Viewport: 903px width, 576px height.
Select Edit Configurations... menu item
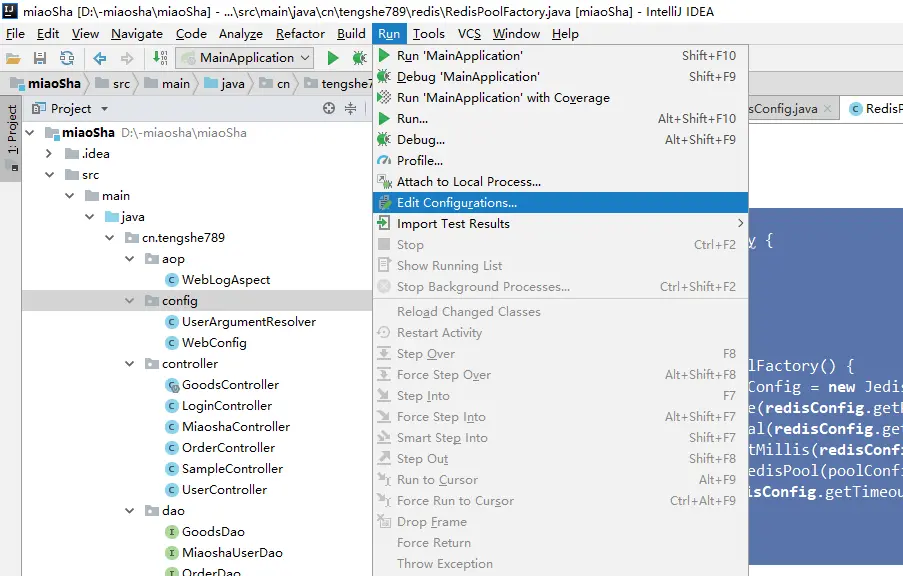(560, 203)
